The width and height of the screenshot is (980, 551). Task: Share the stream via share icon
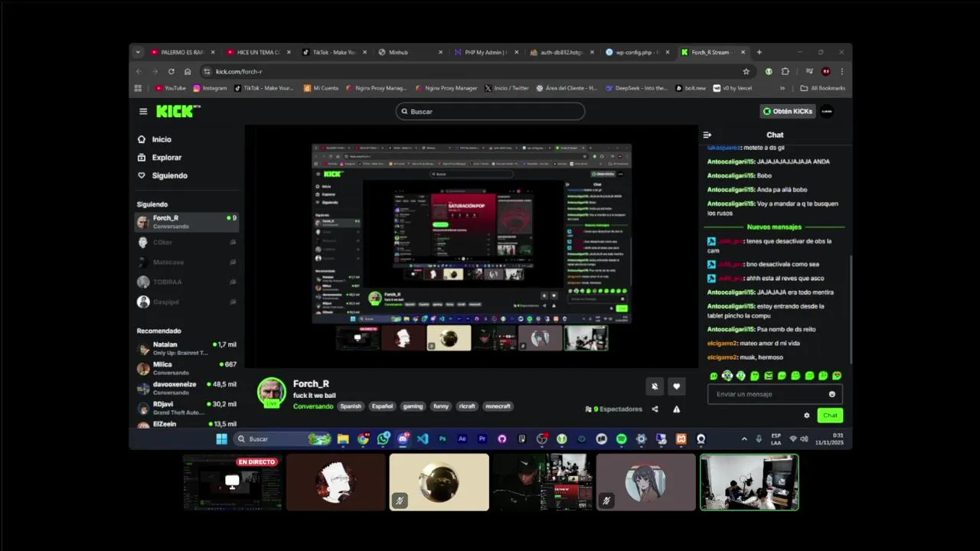[655, 409]
